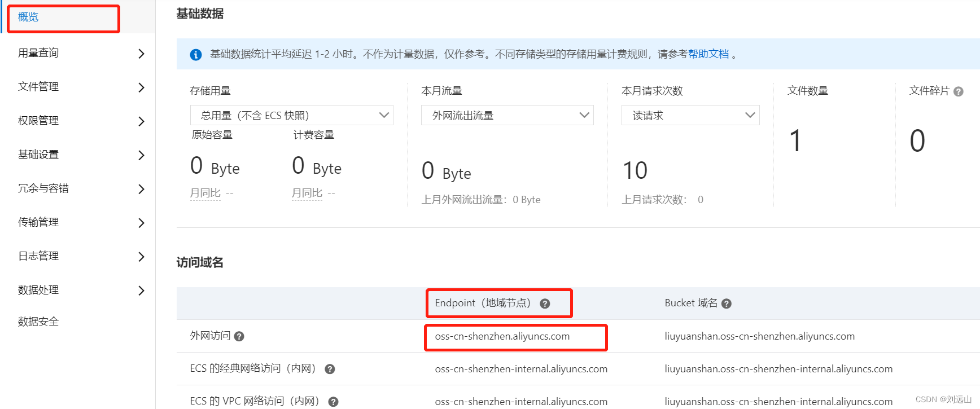Click the 0 value under 文件碎片
This screenshot has height=409, width=980.
(917, 140)
